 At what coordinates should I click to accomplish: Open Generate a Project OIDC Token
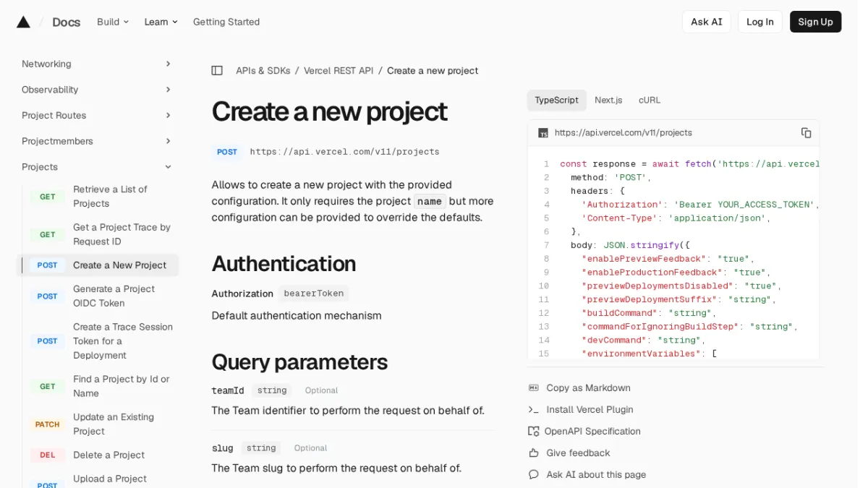click(114, 296)
